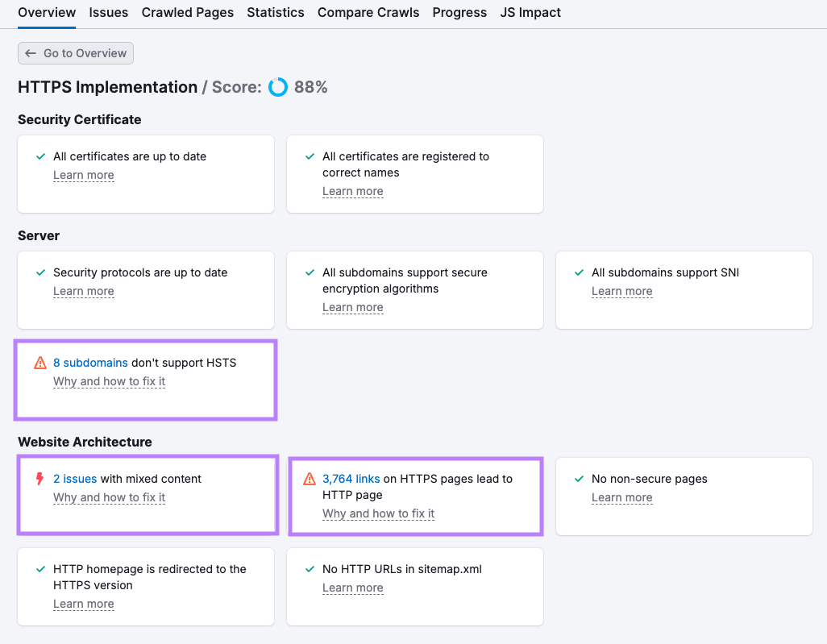Switch to the Compare Crawls tab

click(368, 12)
